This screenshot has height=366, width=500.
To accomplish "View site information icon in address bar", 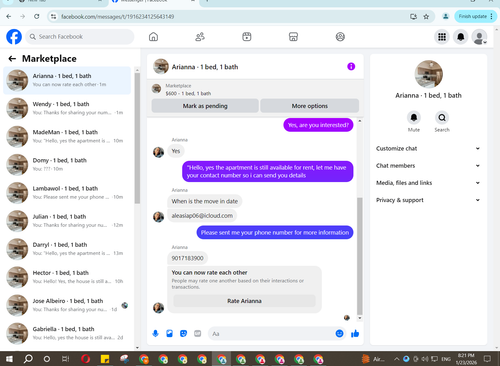I will click(x=54, y=16).
